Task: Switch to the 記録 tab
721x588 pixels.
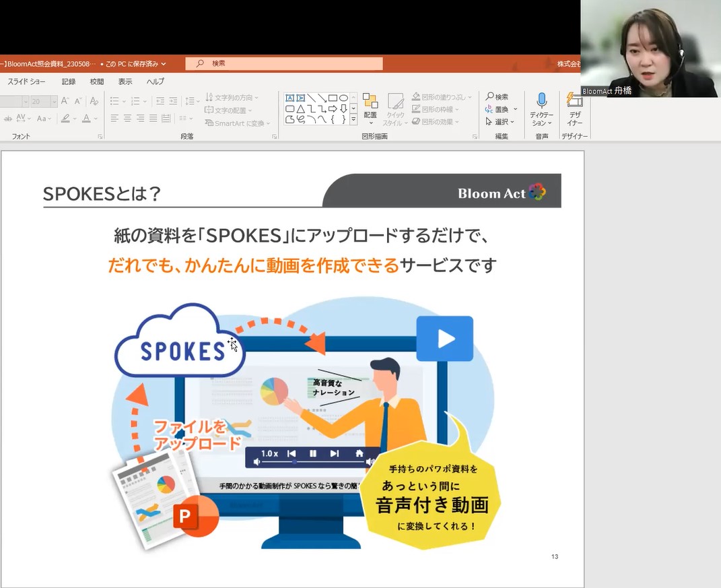Action: [x=69, y=81]
